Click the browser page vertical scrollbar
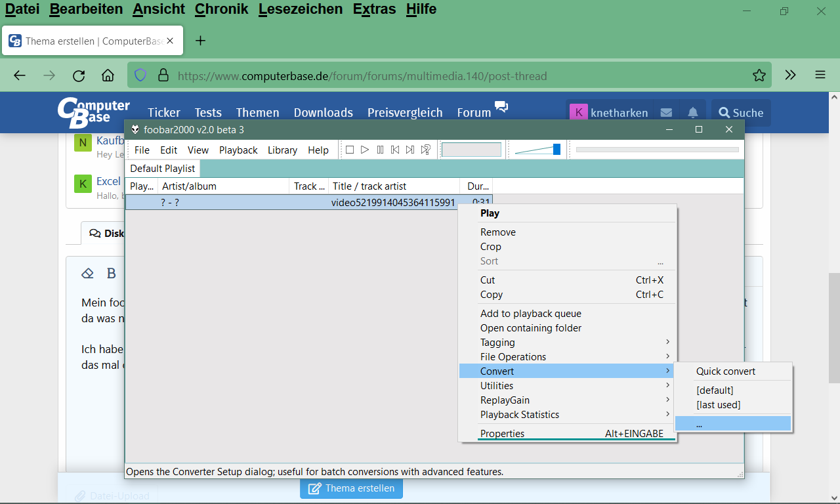The image size is (840, 504). [x=833, y=328]
